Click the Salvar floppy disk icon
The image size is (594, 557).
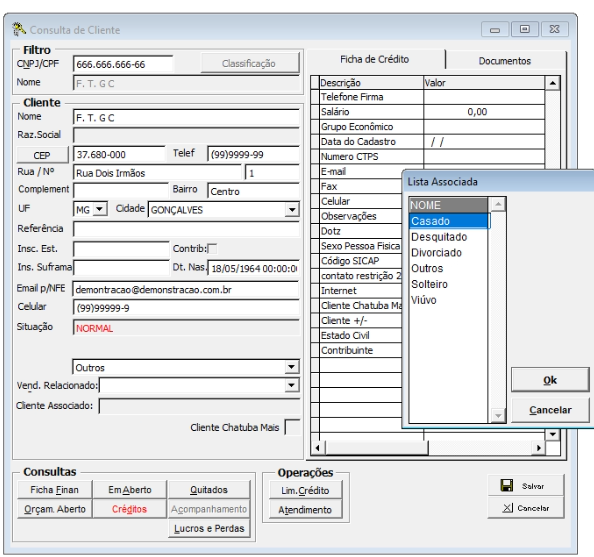point(507,485)
